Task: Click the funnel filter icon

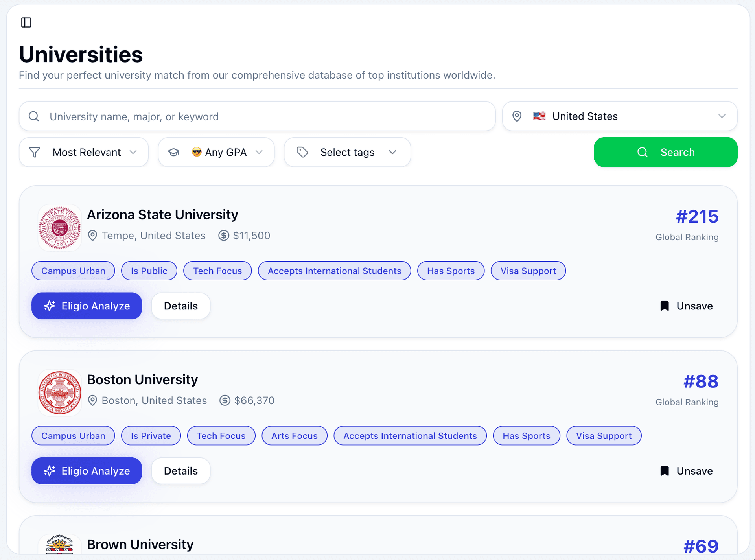Action: (35, 152)
